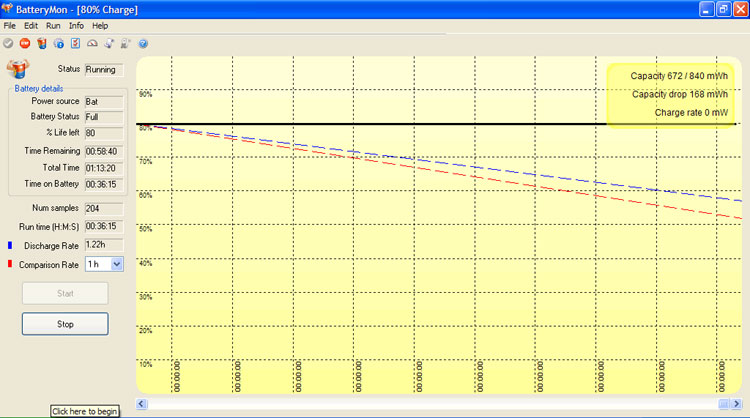Click the Run time (H:M:S) value field
Screen dimensions: 750x418
click(x=104, y=226)
